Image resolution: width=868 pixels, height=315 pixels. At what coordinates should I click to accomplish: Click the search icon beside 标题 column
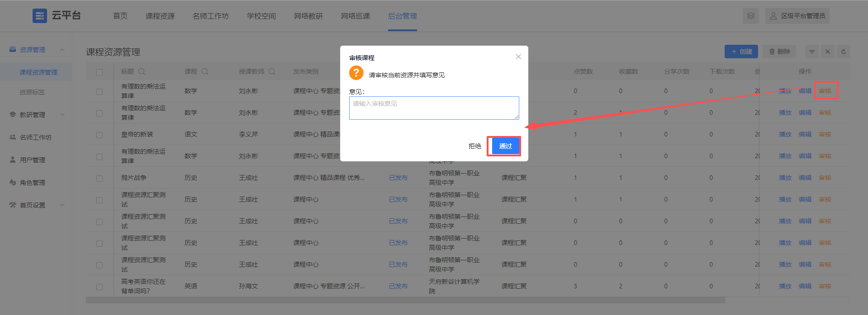click(x=142, y=71)
